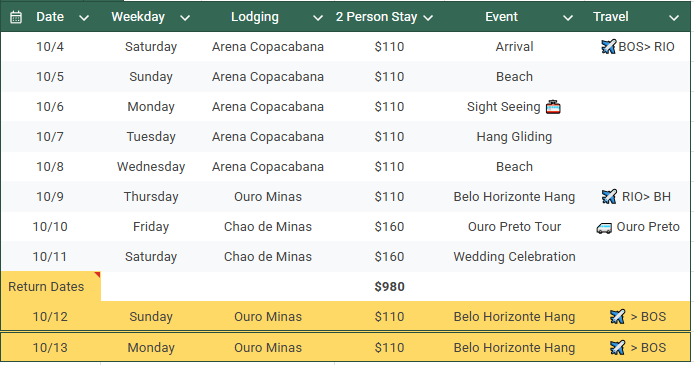The width and height of the screenshot is (694, 365).
Task: Open the Date column filter dropdown
Action: 84,18
